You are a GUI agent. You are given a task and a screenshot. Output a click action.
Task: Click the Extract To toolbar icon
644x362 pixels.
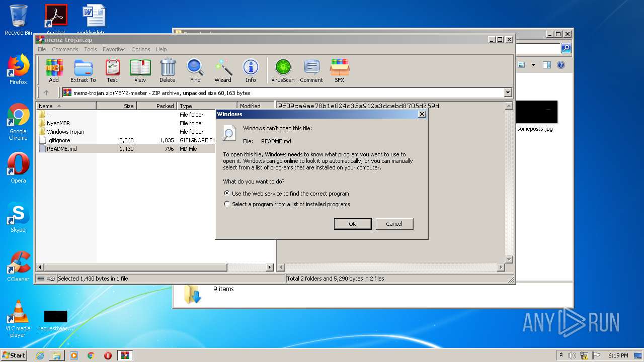(83, 71)
